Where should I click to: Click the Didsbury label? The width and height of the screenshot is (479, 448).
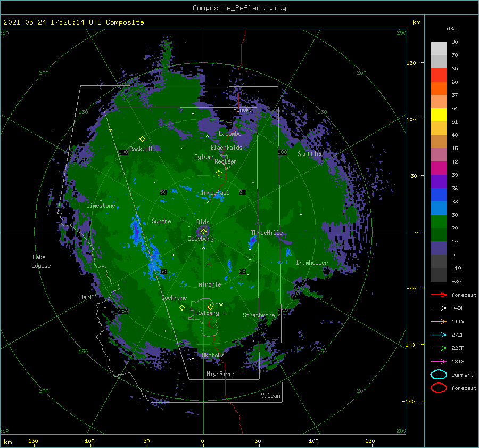pos(201,239)
